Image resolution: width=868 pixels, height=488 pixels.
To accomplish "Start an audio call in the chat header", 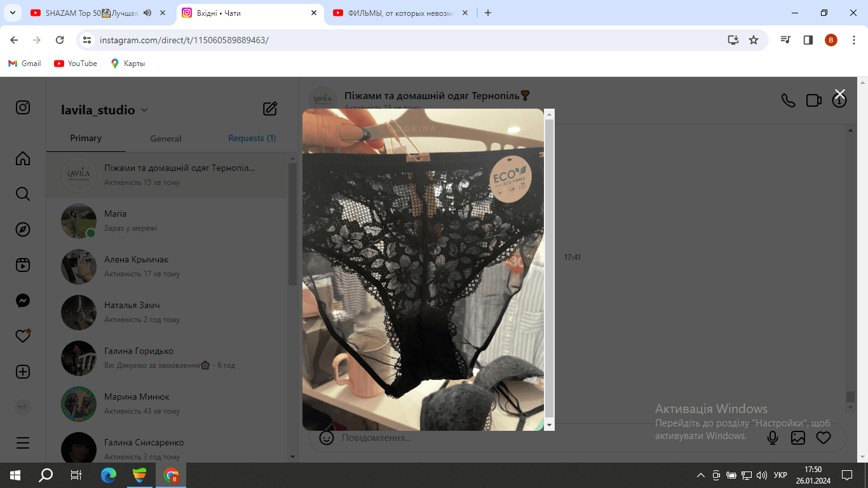I will click(x=788, y=100).
